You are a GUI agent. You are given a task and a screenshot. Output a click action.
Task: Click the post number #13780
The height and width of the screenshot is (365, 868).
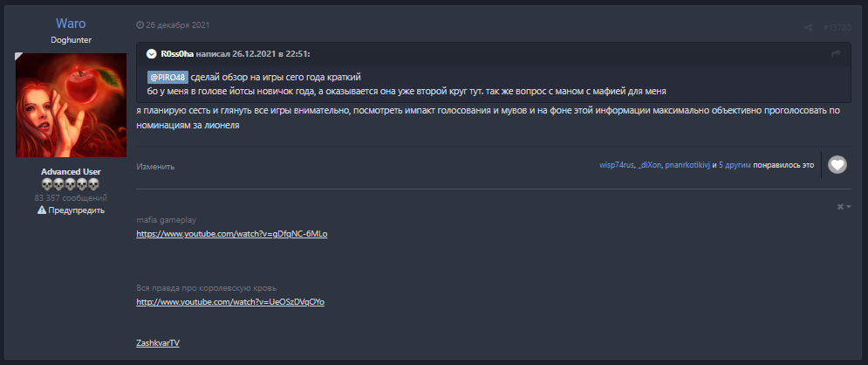click(837, 28)
